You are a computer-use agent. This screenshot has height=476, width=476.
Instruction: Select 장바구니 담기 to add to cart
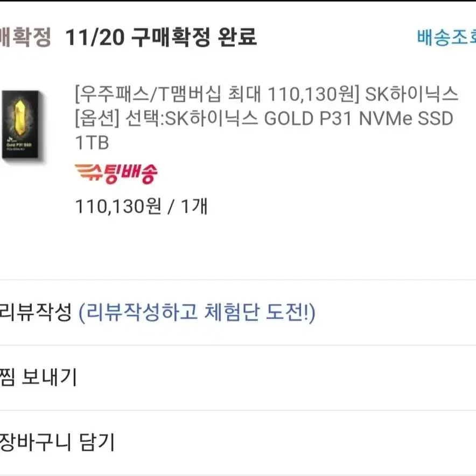(238, 442)
